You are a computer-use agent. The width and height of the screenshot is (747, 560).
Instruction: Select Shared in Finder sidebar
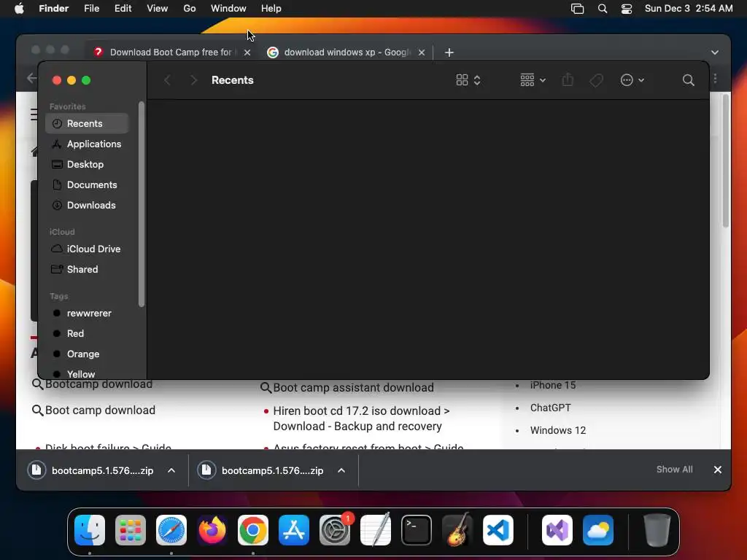pyautogui.click(x=88, y=270)
